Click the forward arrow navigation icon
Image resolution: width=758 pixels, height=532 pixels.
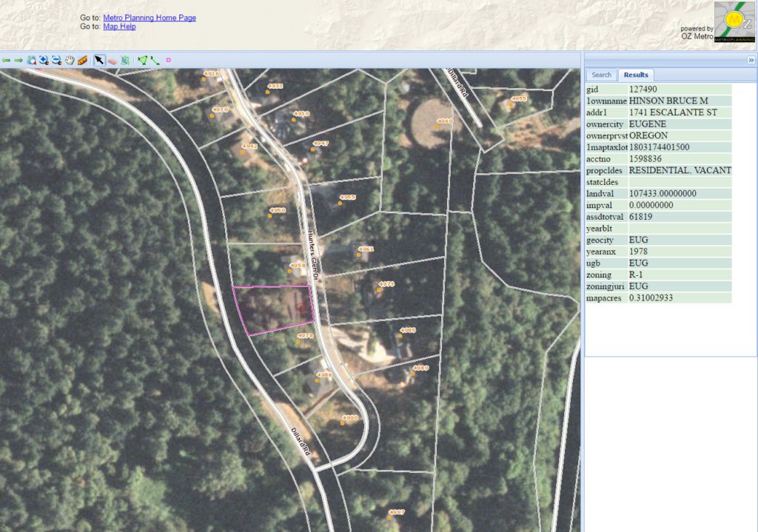coord(19,60)
